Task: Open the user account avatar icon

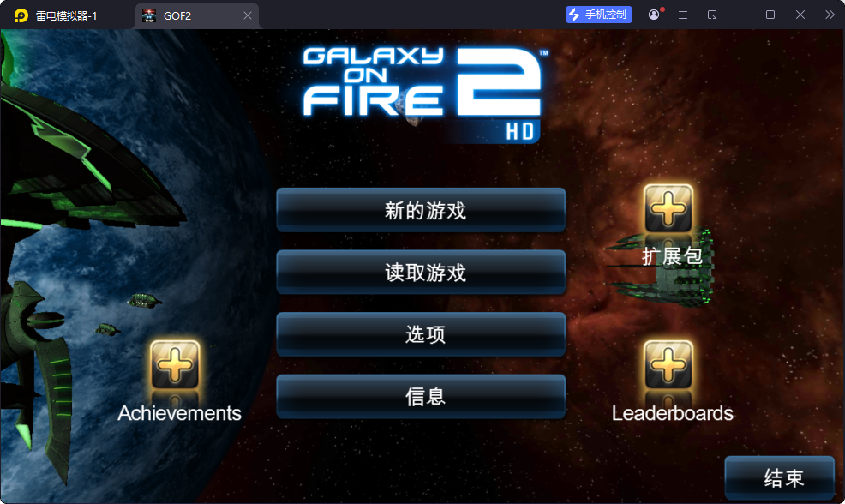Action: pos(654,15)
